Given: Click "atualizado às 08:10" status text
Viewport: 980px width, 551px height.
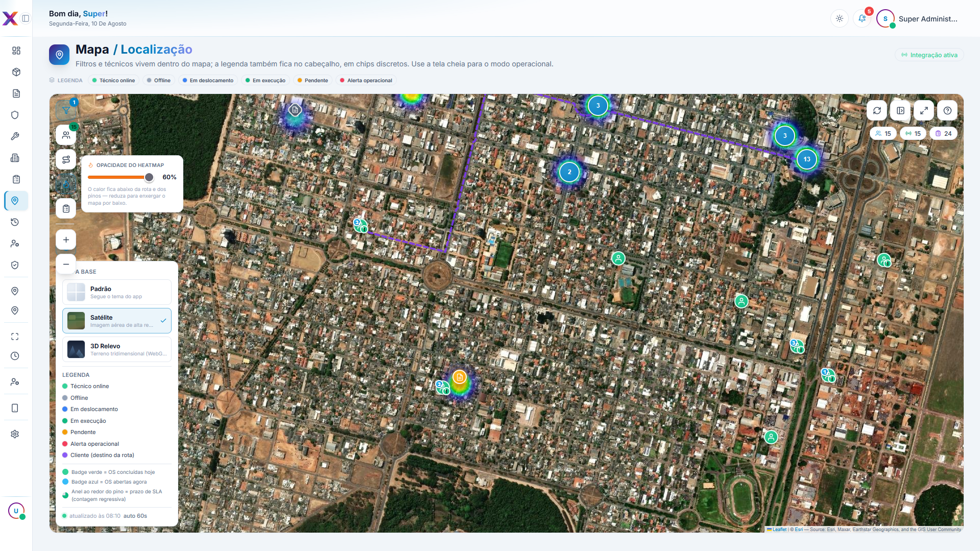Looking at the screenshot, I should [x=95, y=516].
